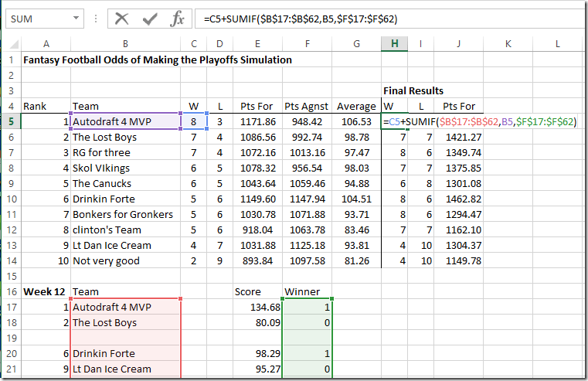
Task: Click the Drinkin Forte cell in row 20
Action: click(x=125, y=353)
